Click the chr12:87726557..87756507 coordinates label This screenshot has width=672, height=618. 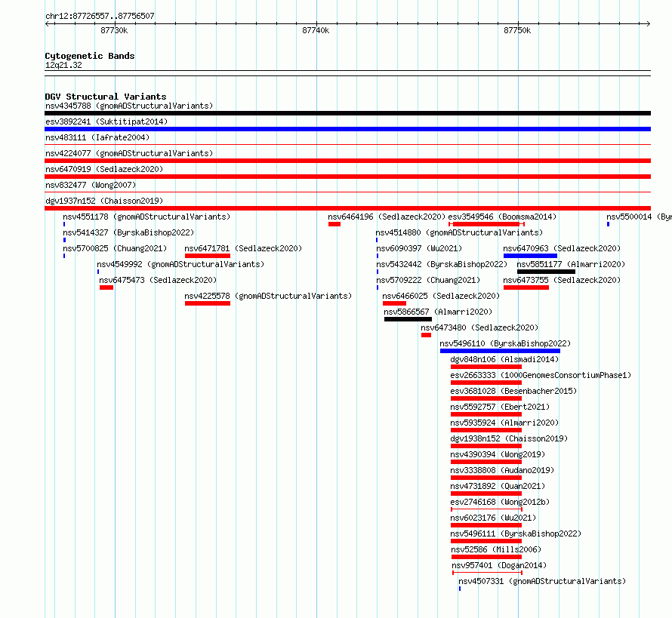click(x=100, y=17)
